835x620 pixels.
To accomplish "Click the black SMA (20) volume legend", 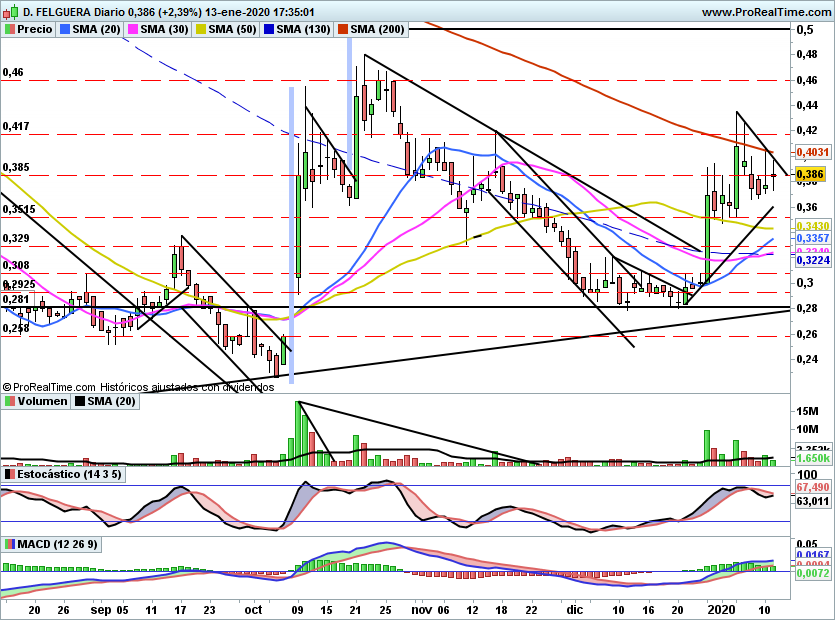I will pos(102,401).
